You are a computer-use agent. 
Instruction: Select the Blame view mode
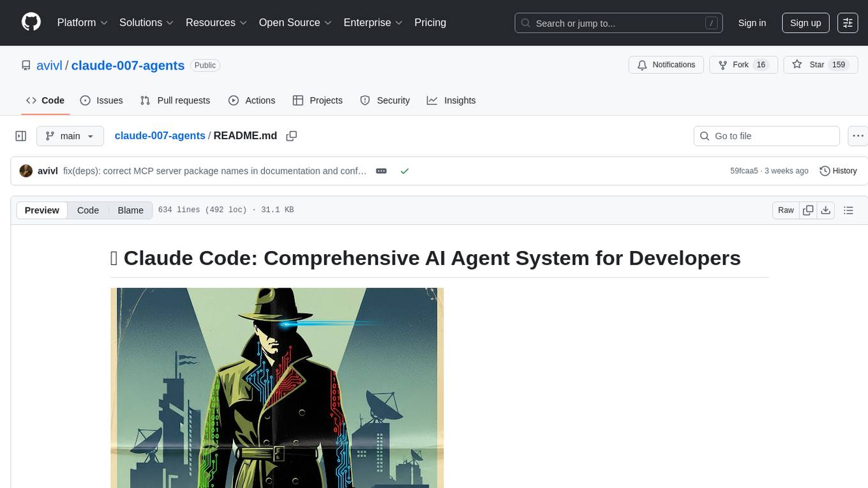click(130, 210)
